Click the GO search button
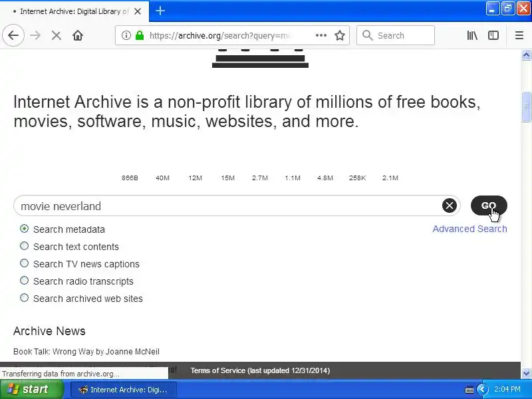The image size is (532, 399). (x=489, y=205)
